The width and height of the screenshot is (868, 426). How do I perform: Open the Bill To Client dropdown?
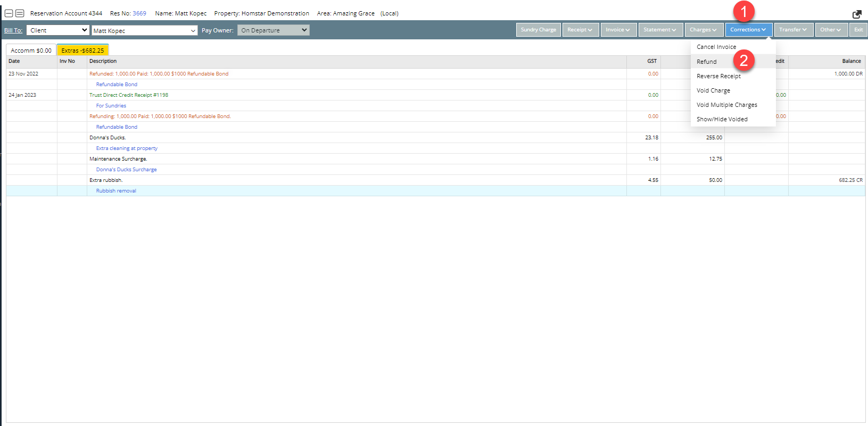(x=58, y=30)
